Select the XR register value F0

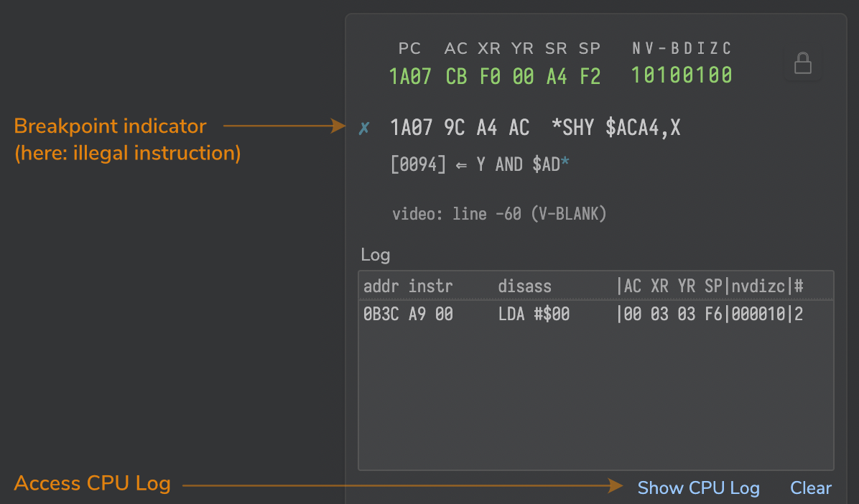[490, 76]
